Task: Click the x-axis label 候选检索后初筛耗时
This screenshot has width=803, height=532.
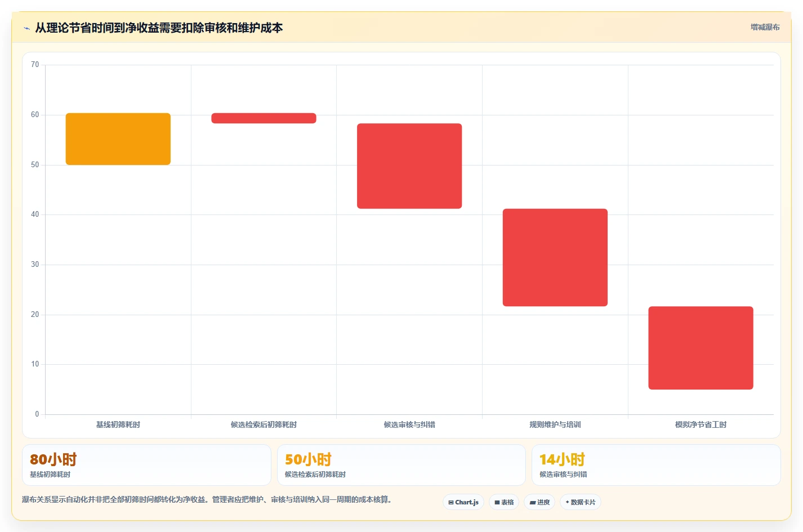Action: click(x=264, y=424)
